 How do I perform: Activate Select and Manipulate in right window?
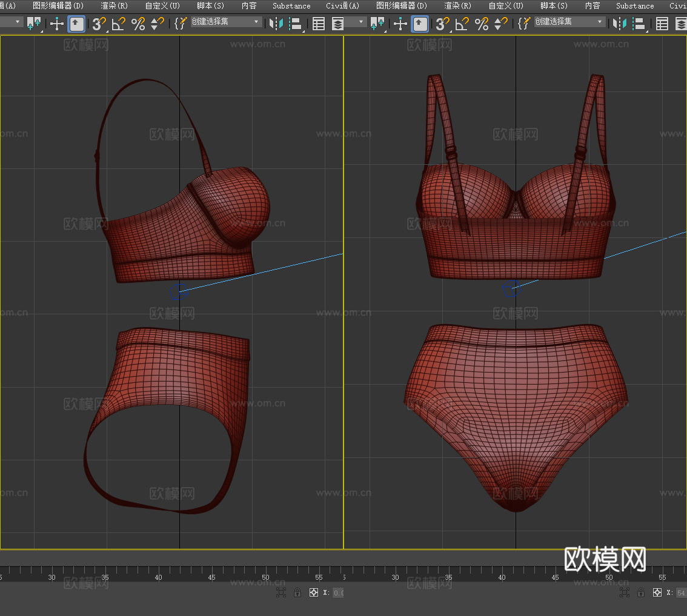tap(400, 24)
